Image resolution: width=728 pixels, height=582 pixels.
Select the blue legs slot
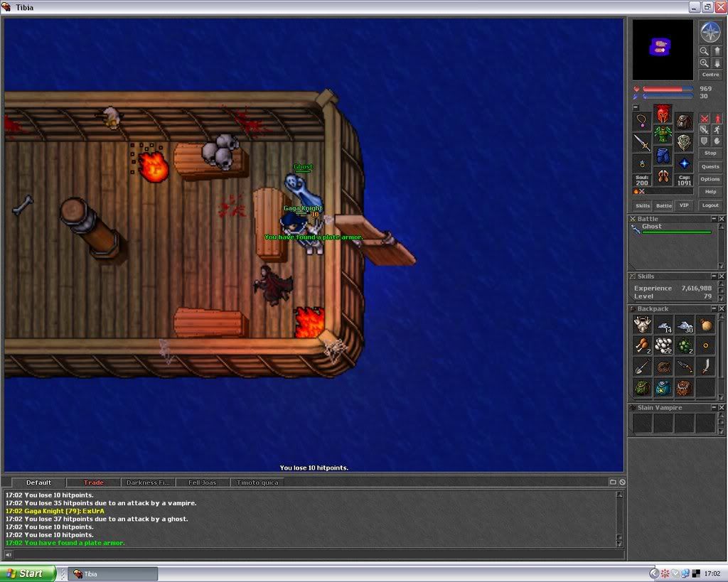(x=663, y=156)
